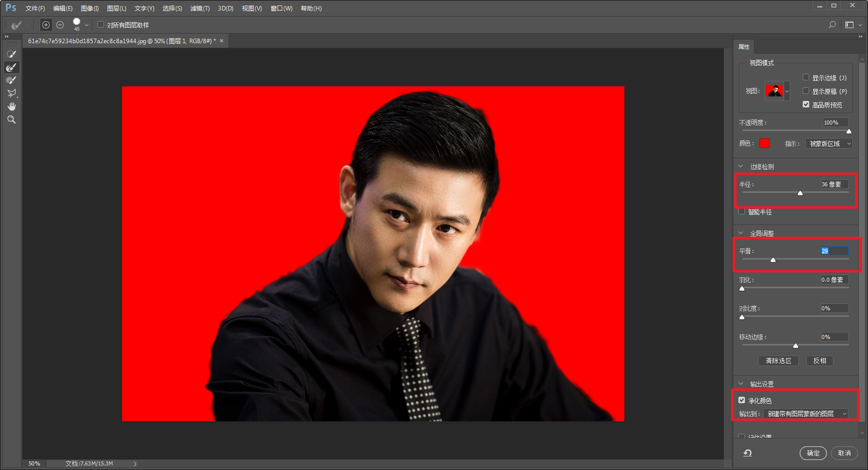Viewport: 868px width, 470px height.
Task: Select the Quick Selection tool
Action: click(12, 54)
